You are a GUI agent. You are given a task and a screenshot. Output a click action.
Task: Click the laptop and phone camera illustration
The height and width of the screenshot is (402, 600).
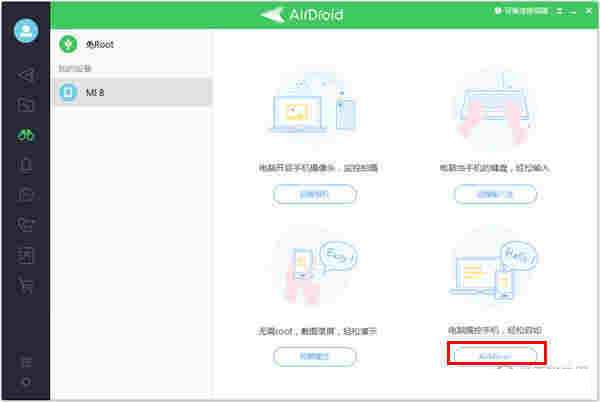315,108
